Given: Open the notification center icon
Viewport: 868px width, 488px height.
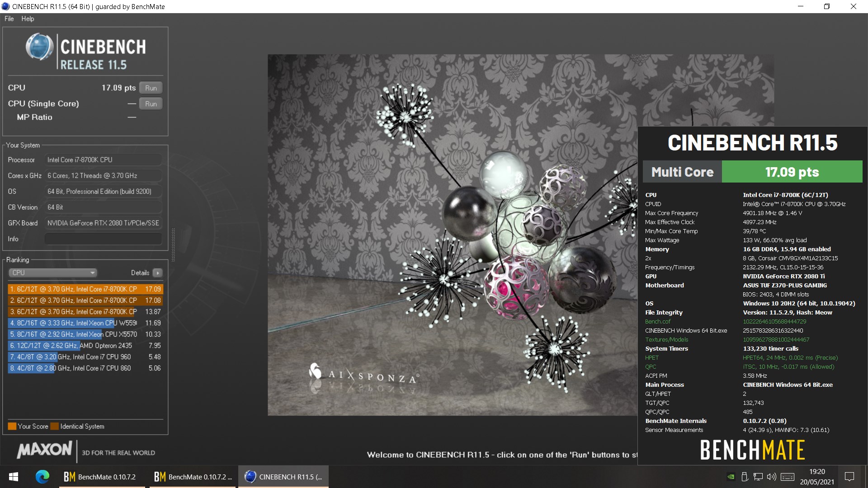Looking at the screenshot, I should coord(849,477).
